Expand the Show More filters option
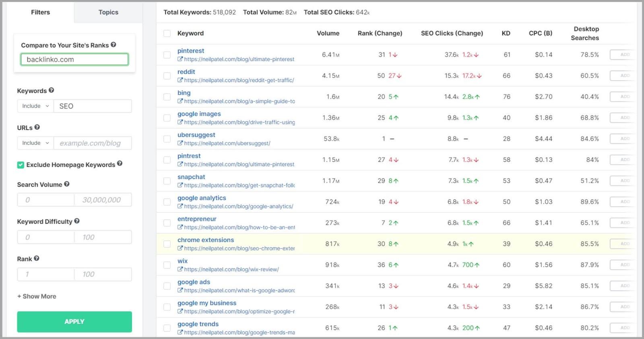The image size is (644, 339). pos(37,296)
